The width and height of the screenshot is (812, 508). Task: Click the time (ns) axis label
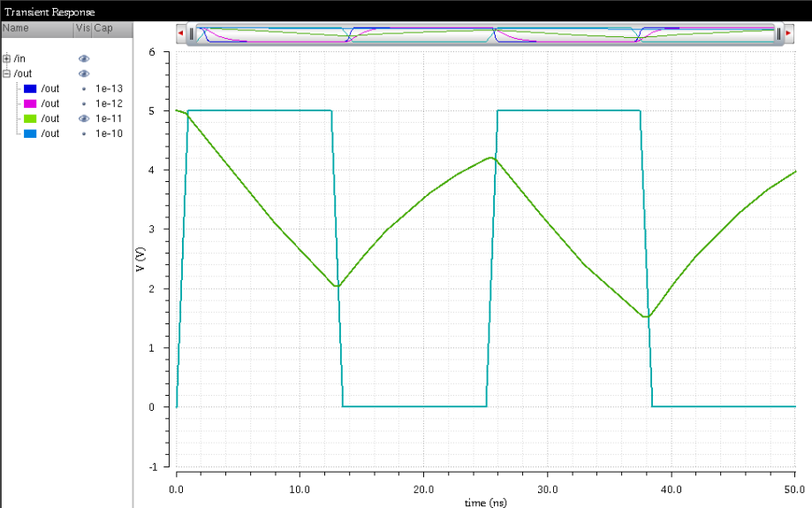point(486,502)
